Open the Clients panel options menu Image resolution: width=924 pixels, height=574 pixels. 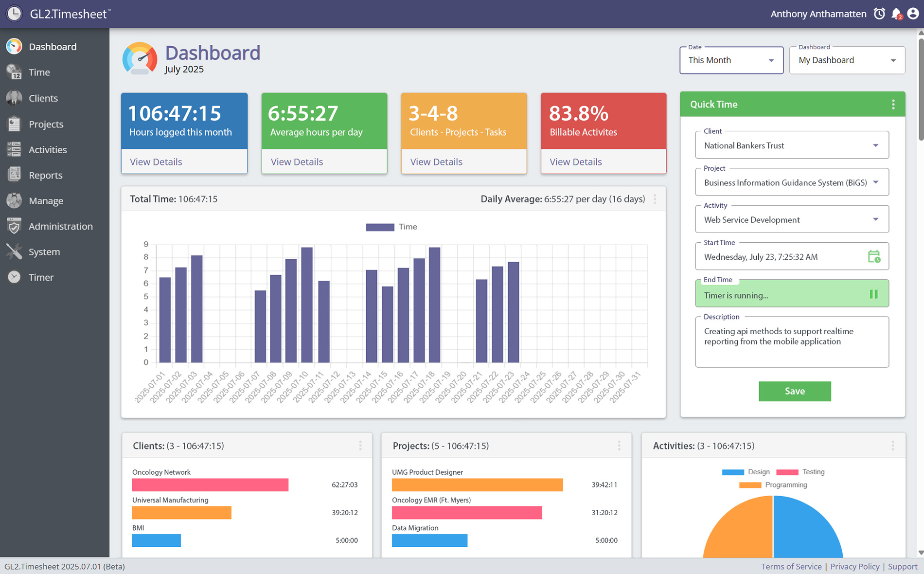tap(360, 446)
